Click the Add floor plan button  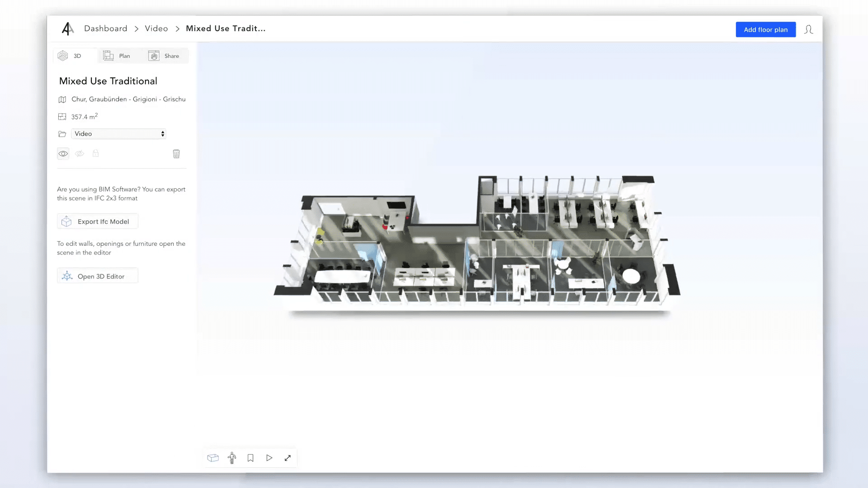coord(765,29)
